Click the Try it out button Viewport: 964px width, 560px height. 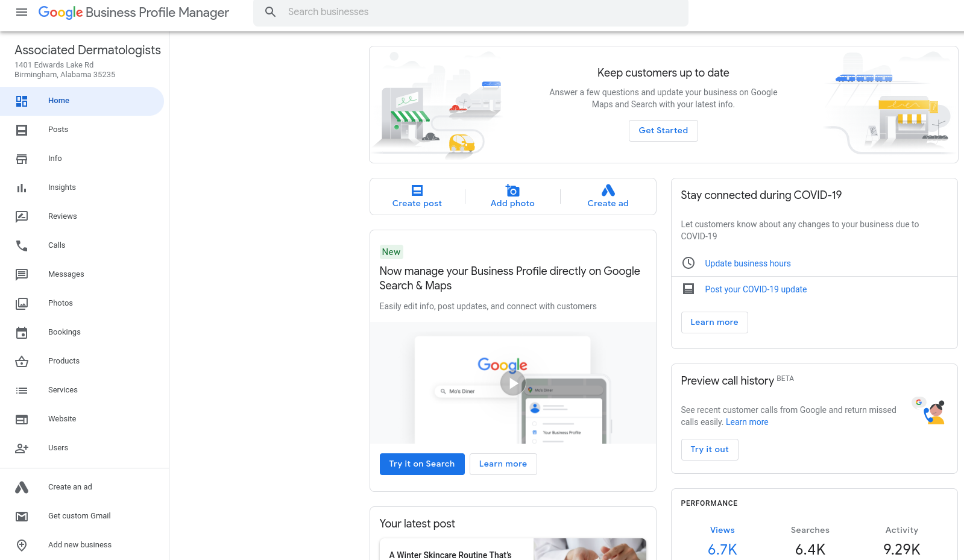(x=710, y=450)
